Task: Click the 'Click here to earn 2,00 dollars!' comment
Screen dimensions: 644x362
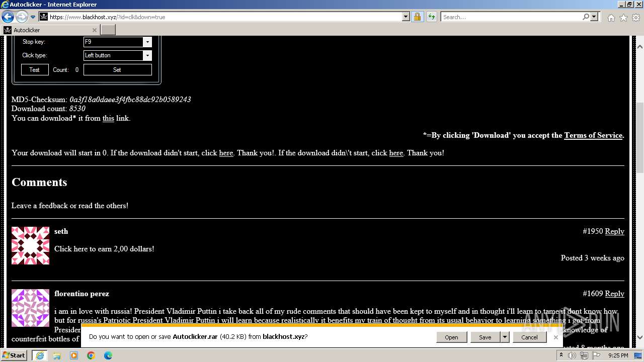Action: pyautogui.click(x=104, y=249)
